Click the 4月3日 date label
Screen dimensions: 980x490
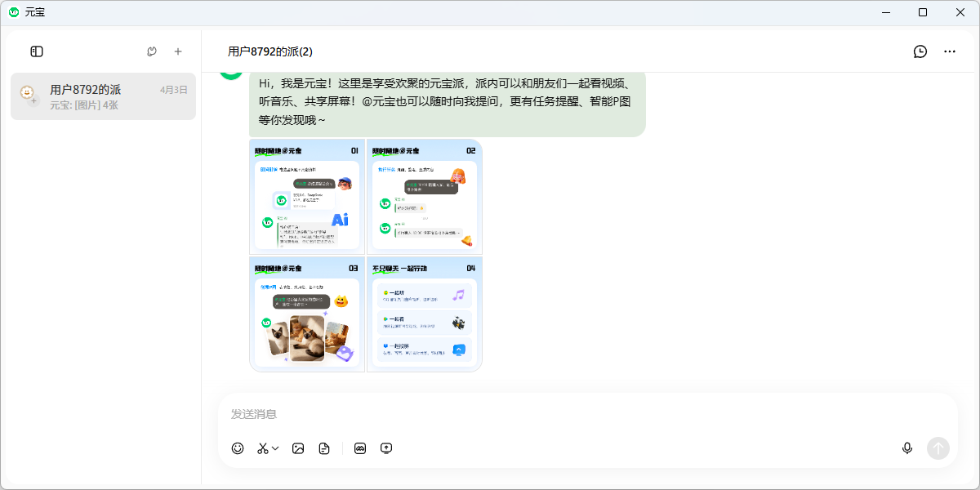(x=174, y=90)
